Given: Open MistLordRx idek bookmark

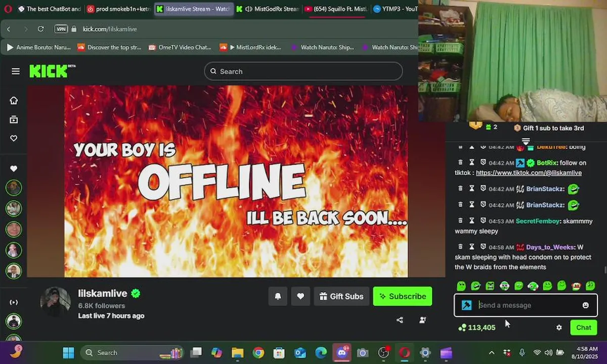Looking at the screenshot, I should tap(250, 47).
